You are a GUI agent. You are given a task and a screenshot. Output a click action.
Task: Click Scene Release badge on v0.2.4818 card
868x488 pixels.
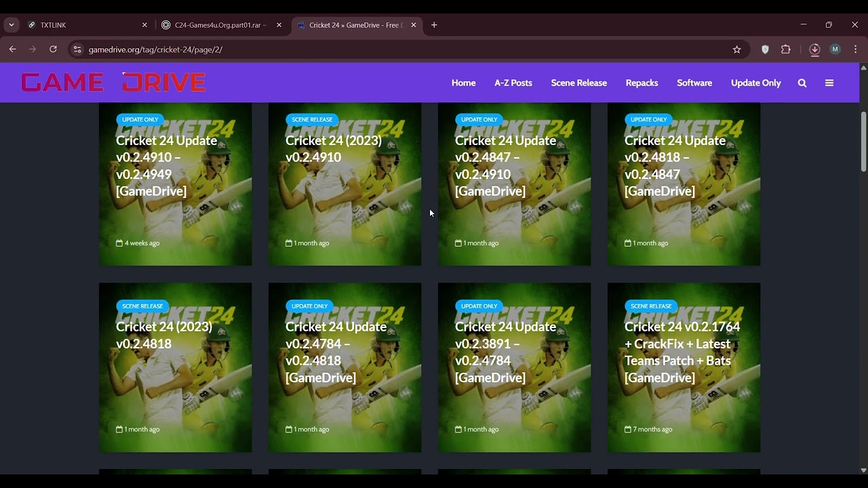point(142,306)
